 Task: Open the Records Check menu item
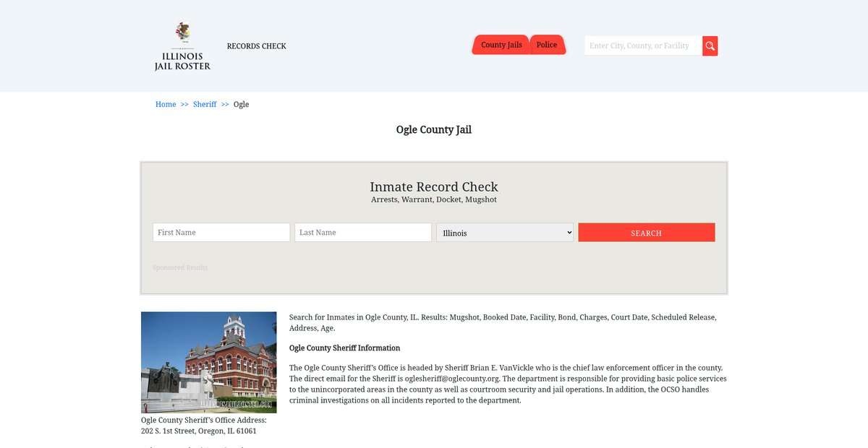tap(257, 46)
